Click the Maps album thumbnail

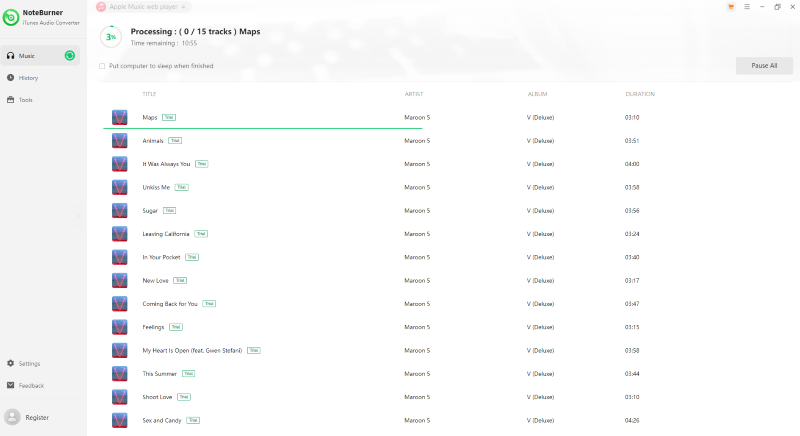[119, 117]
